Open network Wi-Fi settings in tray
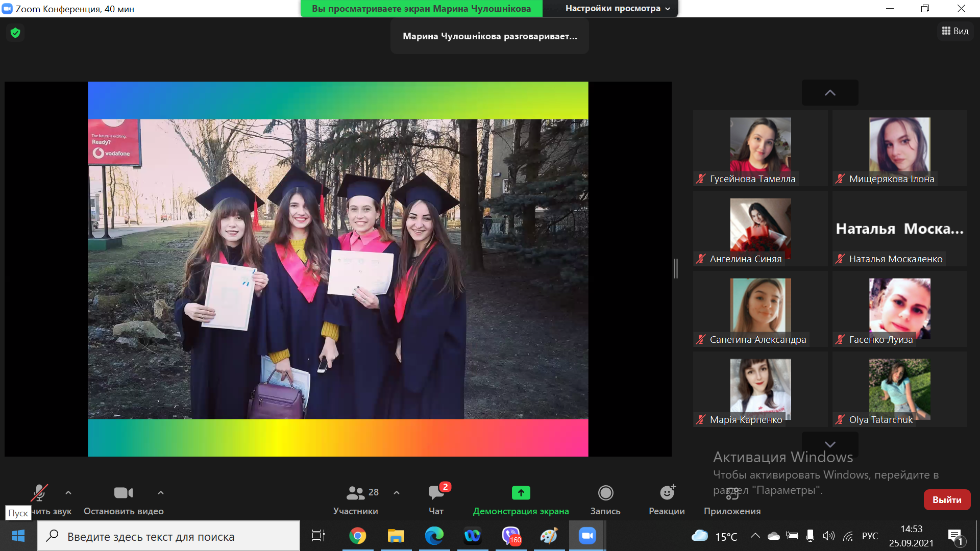The image size is (980, 551). click(x=848, y=536)
